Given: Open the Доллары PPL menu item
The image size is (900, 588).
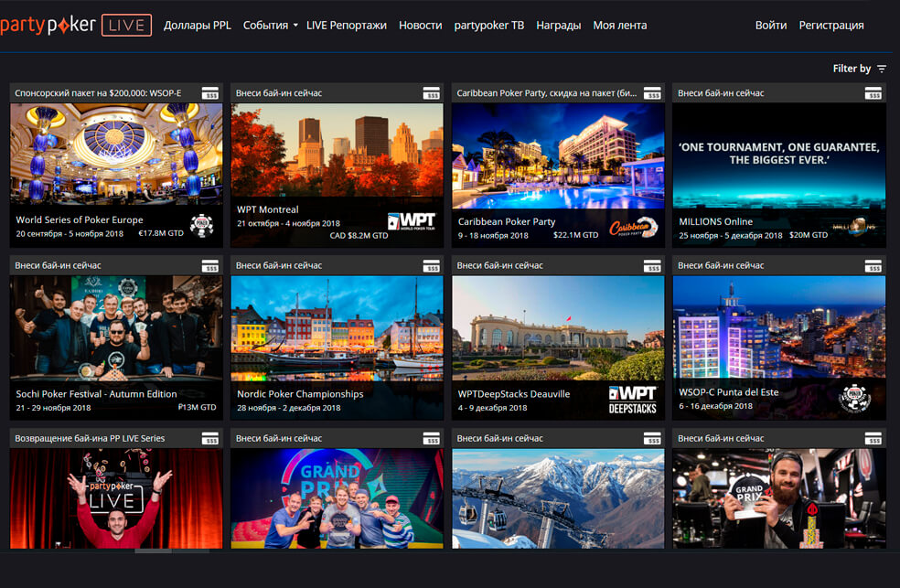Looking at the screenshot, I should (x=198, y=26).
